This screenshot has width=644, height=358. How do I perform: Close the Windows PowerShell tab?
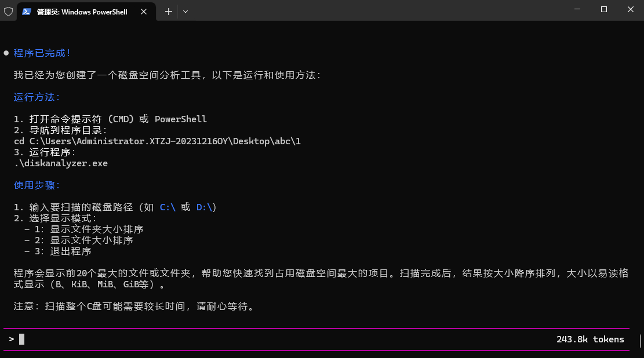(x=144, y=12)
